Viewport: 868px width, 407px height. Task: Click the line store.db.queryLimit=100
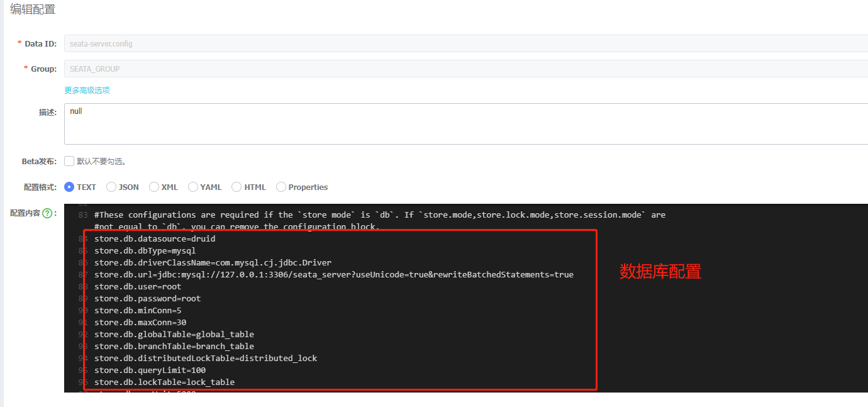pyautogui.click(x=150, y=370)
